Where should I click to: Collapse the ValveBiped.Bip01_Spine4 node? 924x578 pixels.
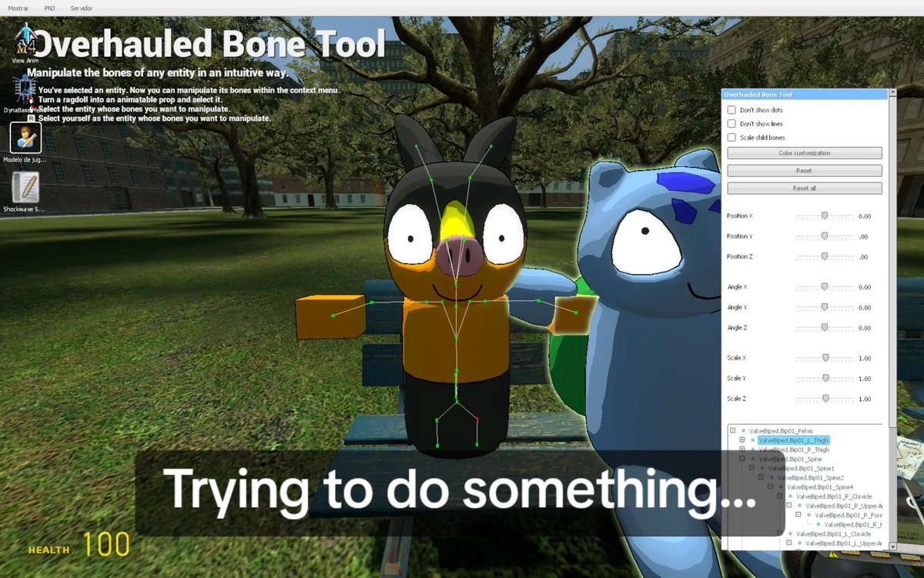[770, 487]
